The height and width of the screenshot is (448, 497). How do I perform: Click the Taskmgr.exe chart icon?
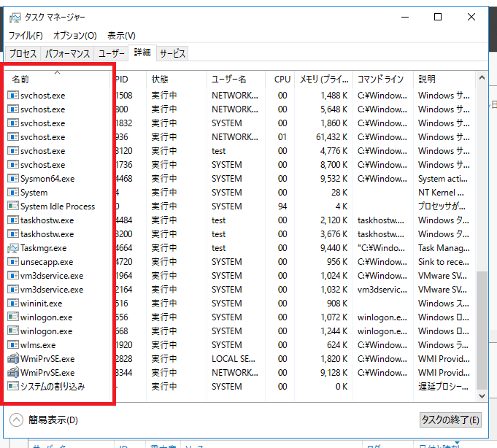12,248
